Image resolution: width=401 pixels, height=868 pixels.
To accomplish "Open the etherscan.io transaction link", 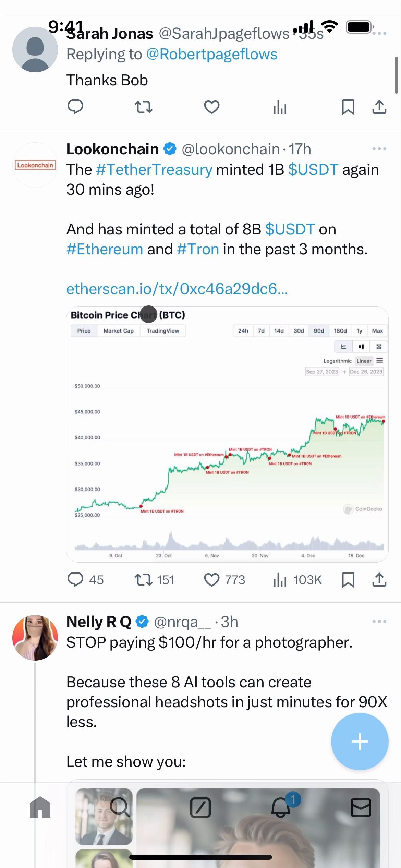I will 177,289.
